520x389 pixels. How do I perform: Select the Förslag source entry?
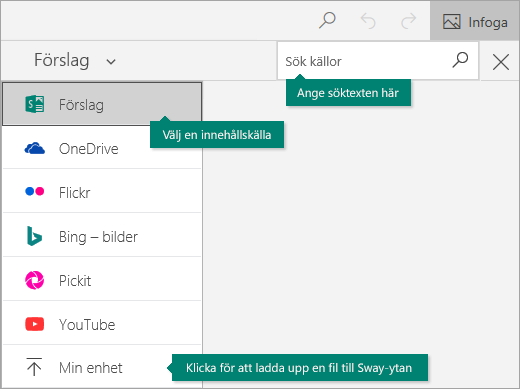102,104
